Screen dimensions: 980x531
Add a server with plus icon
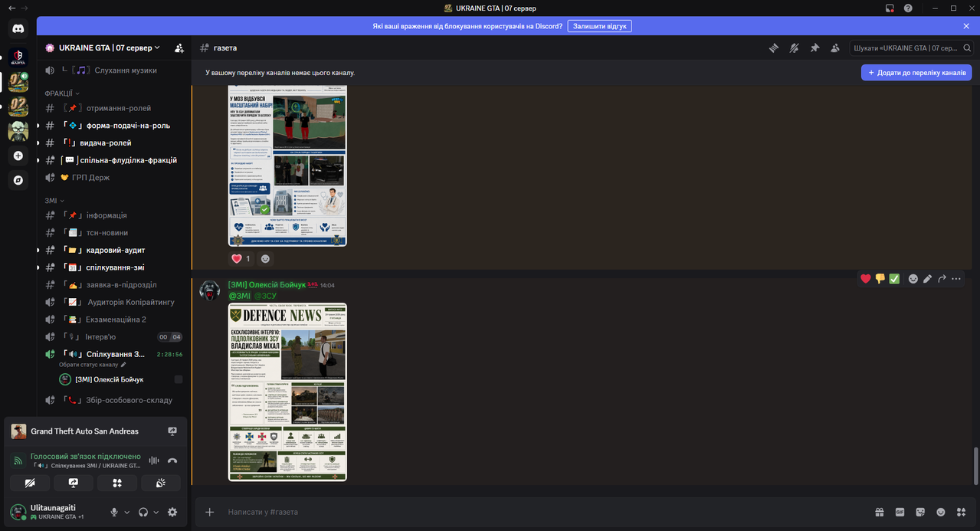[x=18, y=156]
